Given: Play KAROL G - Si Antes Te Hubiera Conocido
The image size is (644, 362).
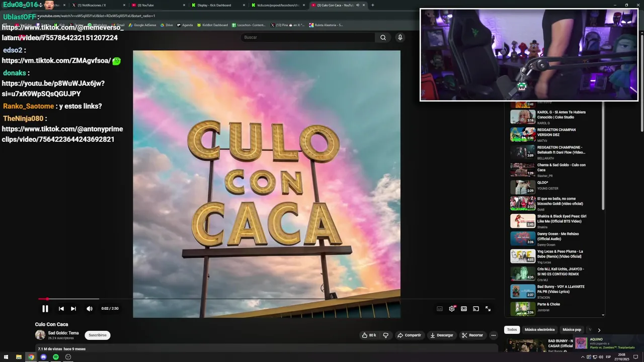Looking at the screenshot, I should (548, 117).
